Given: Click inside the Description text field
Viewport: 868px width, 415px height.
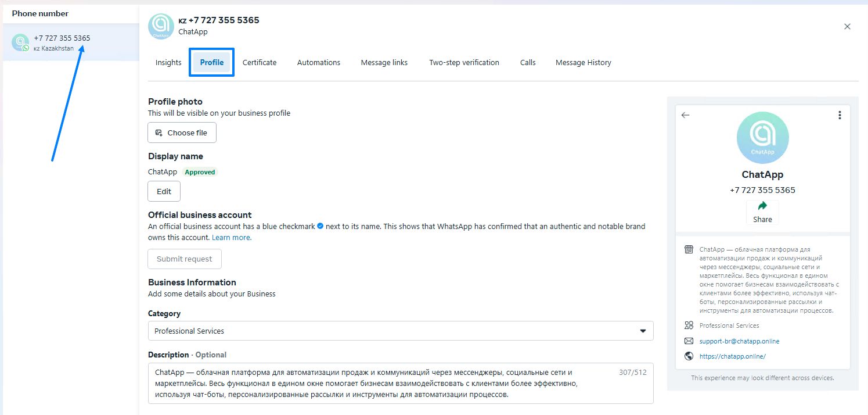Looking at the screenshot, I should tap(383, 383).
